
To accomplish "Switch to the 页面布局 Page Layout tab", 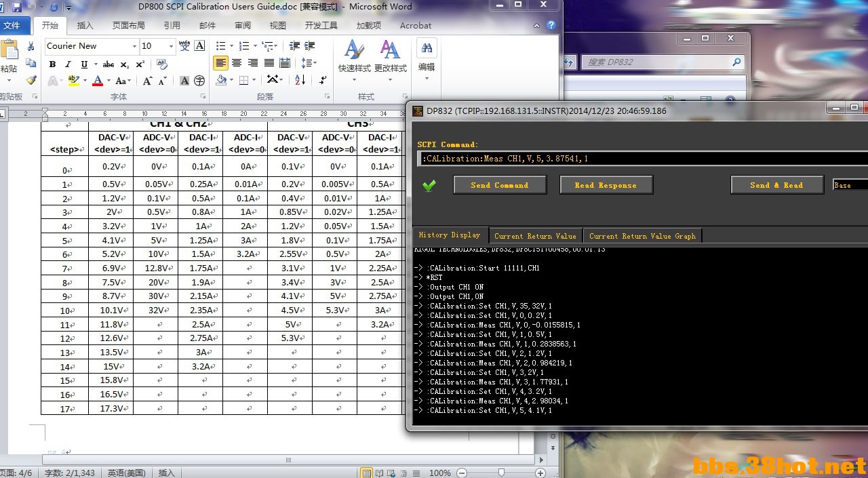I will pos(129,26).
